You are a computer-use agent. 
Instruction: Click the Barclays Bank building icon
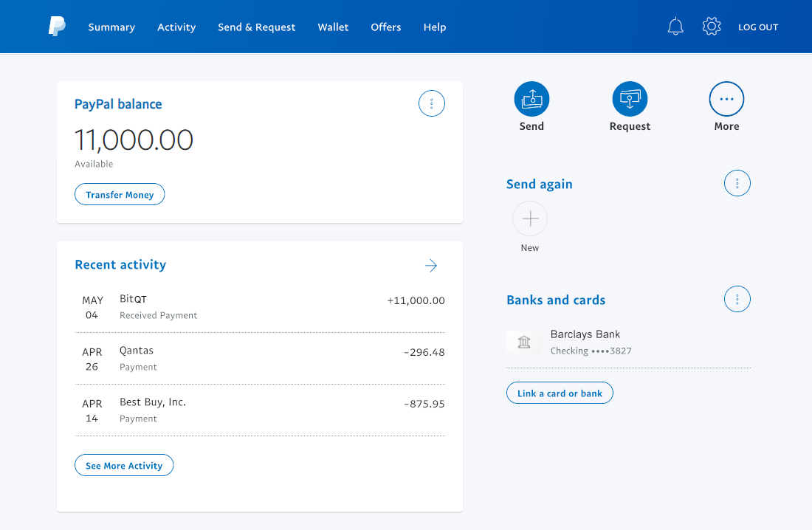524,342
